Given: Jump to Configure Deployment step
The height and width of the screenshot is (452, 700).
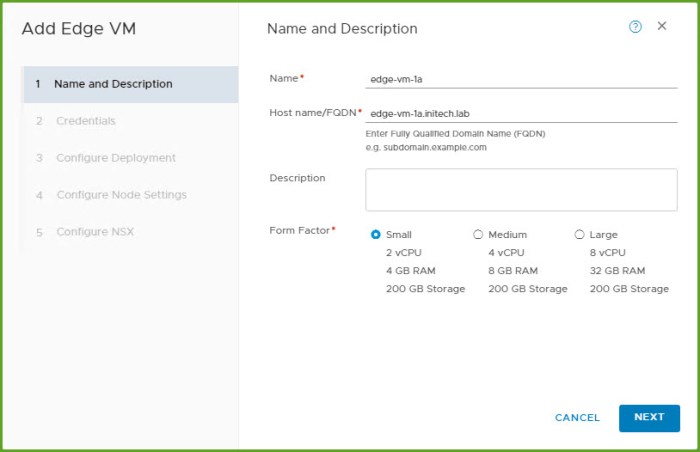Looking at the screenshot, I should [115, 158].
